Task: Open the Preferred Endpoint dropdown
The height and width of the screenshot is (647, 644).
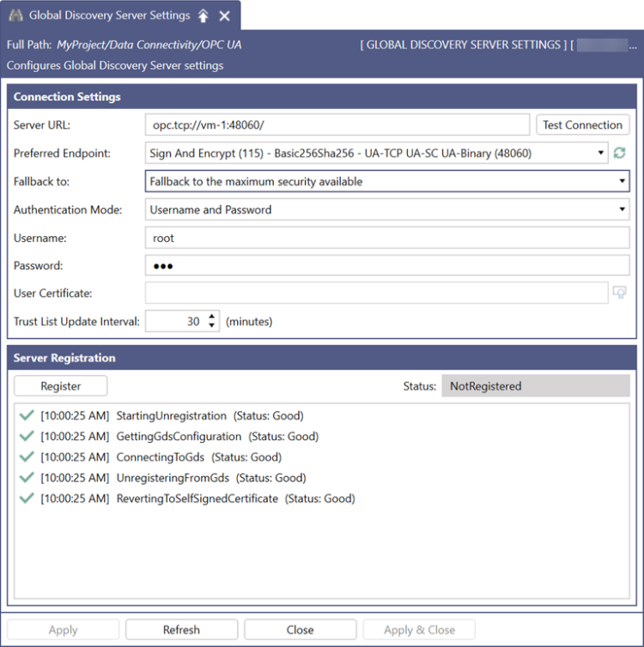Action: click(601, 154)
